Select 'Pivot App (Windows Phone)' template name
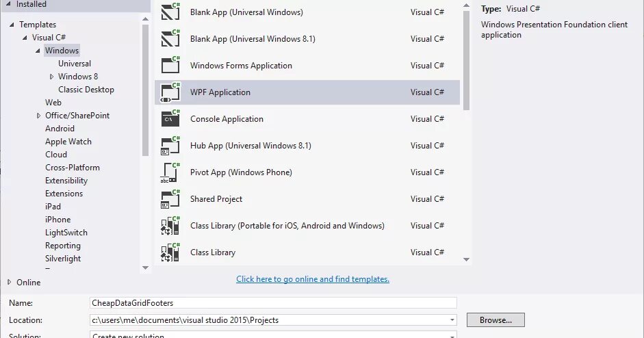644x338 pixels. 241,172
